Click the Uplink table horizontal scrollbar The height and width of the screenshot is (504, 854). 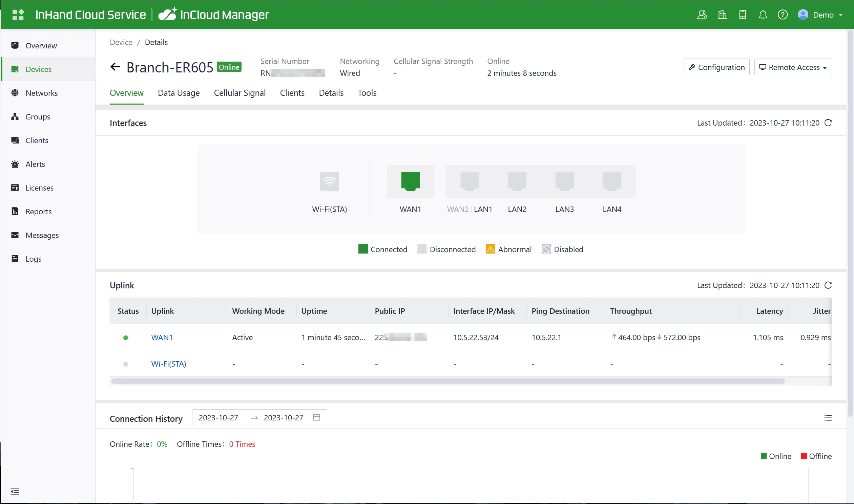[x=448, y=381]
